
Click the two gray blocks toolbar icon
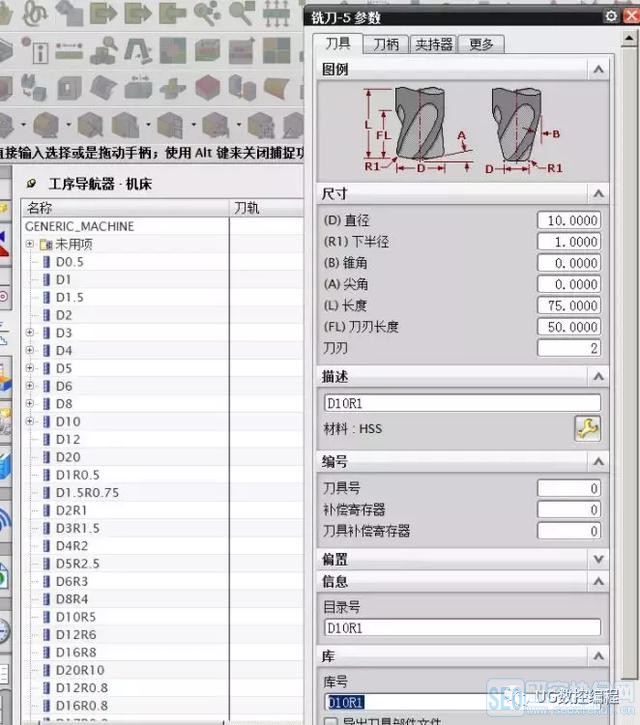[243, 87]
